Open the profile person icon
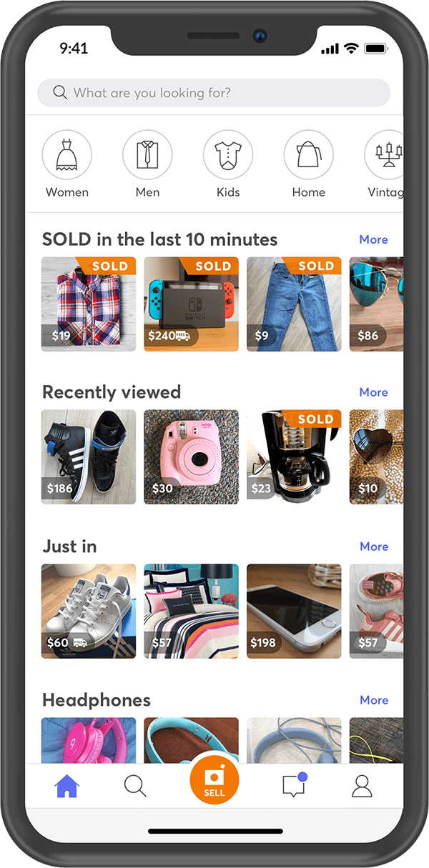 tap(363, 786)
